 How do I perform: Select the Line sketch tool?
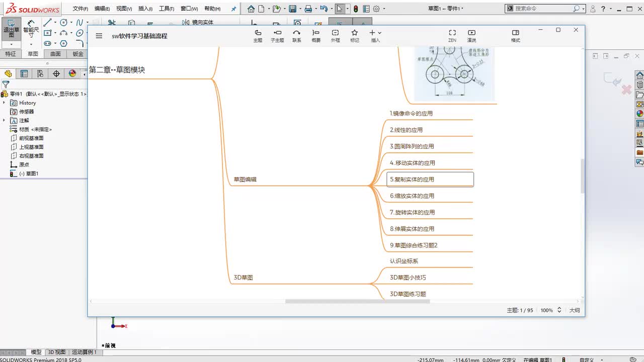coord(47,23)
